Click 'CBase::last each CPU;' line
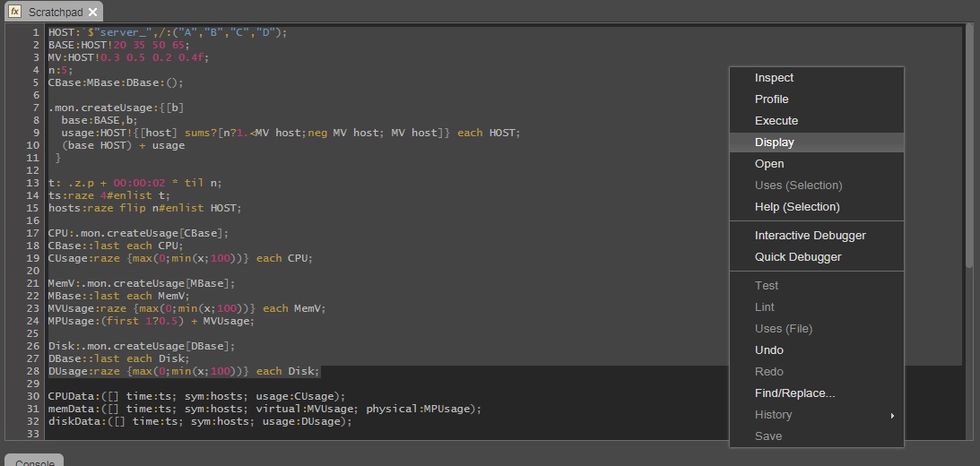This screenshot has height=466, width=980. (x=116, y=246)
